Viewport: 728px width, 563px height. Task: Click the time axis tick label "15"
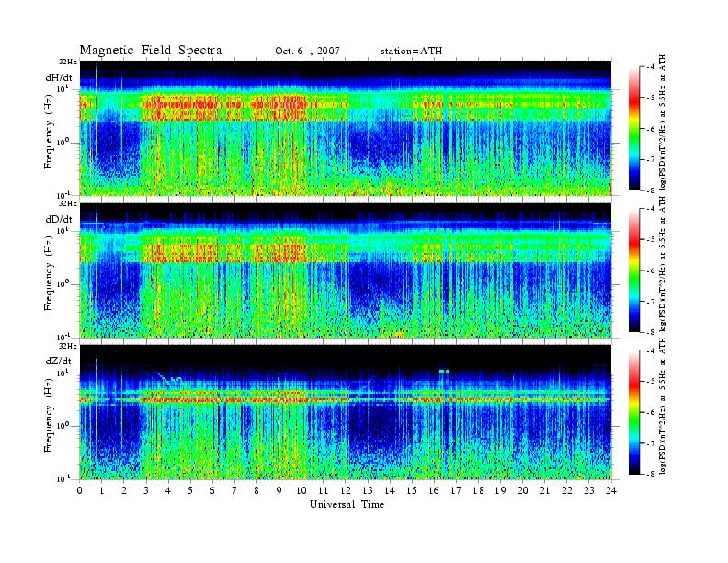pyautogui.click(x=412, y=490)
